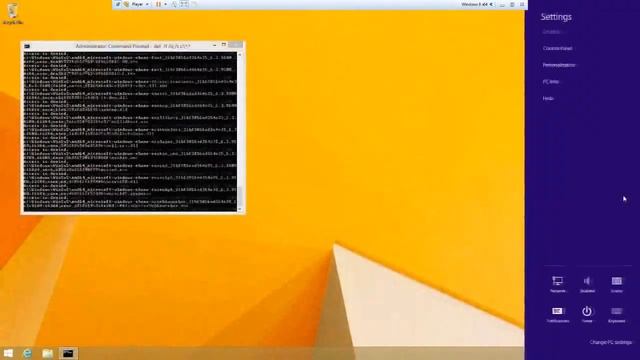Select Command Prompt taskbar button
Screen dimensions: 640x360
coord(68,353)
